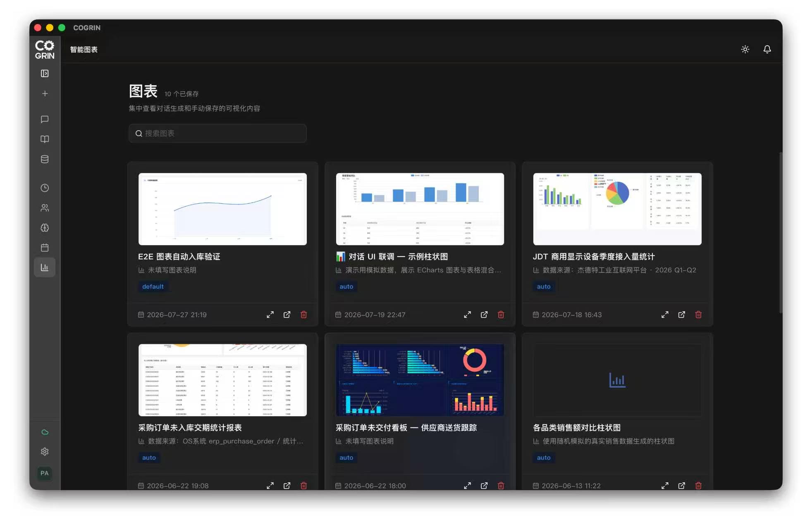The width and height of the screenshot is (812, 529).
Task: Click the vertical page scrollbar
Action: pyautogui.click(x=781, y=233)
